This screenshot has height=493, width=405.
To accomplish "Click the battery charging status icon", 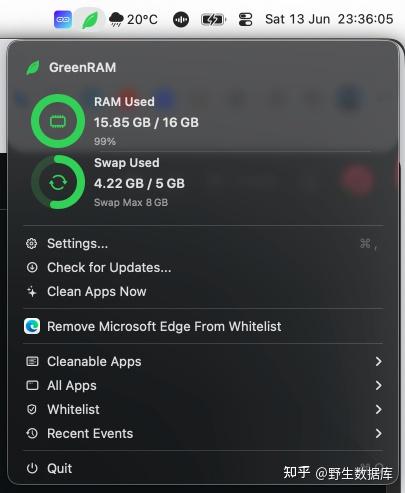I will point(213,20).
